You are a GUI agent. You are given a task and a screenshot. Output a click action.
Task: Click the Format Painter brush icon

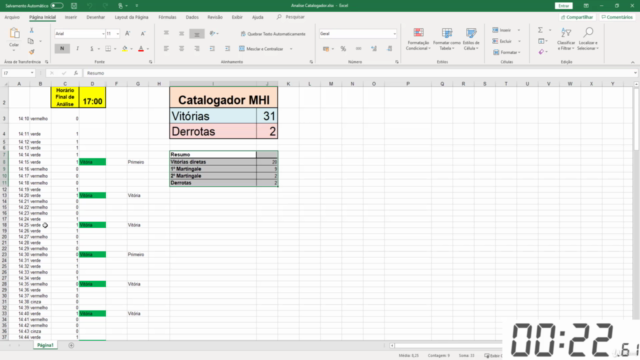(31, 52)
